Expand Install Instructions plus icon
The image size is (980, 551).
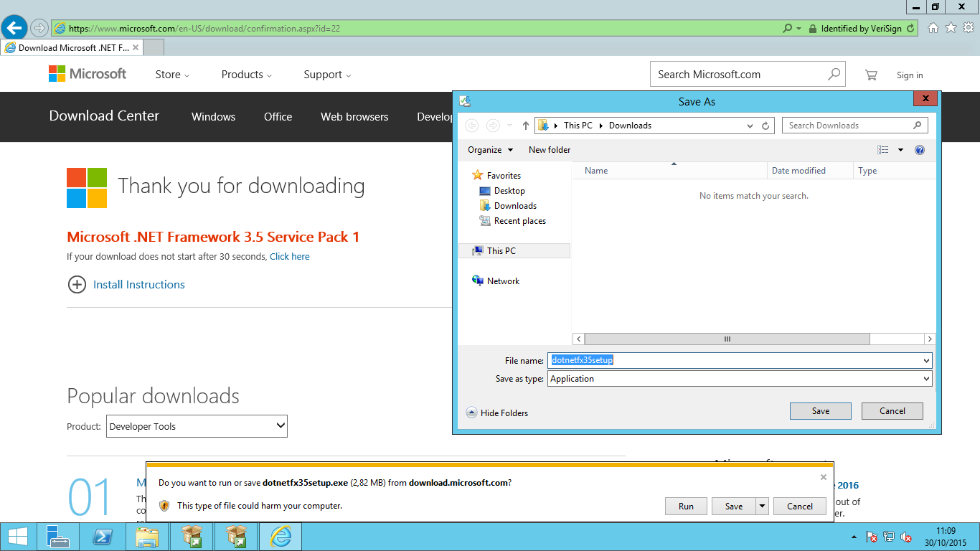(x=77, y=285)
